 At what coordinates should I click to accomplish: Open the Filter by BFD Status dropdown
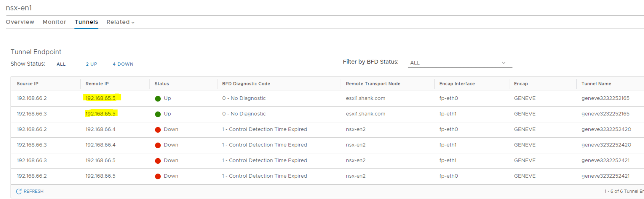tap(460, 63)
